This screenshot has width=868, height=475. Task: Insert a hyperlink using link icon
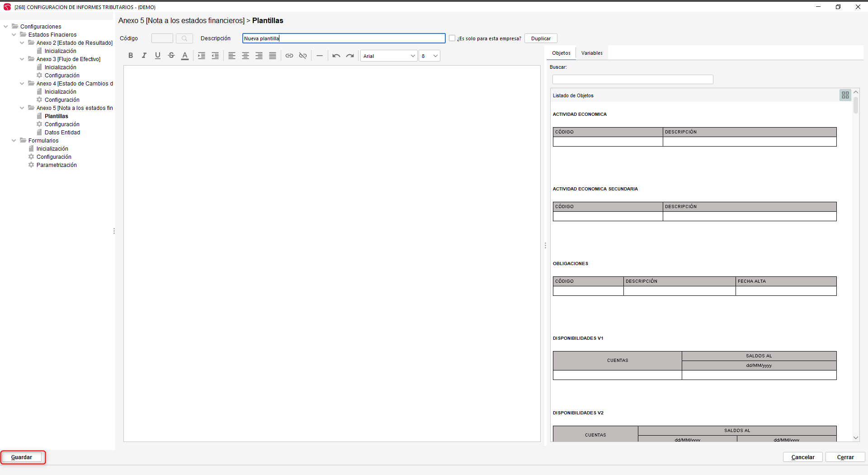click(x=289, y=56)
